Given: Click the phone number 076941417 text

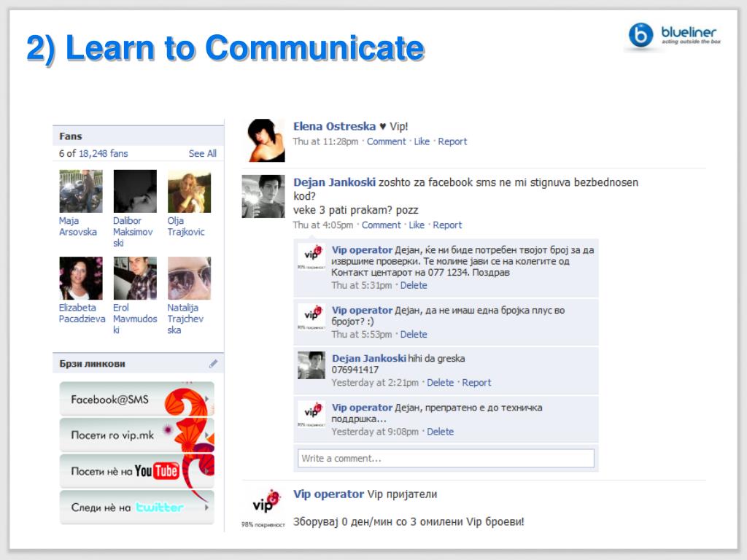Looking at the screenshot, I should pyautogui.click(x=355, y=370).
